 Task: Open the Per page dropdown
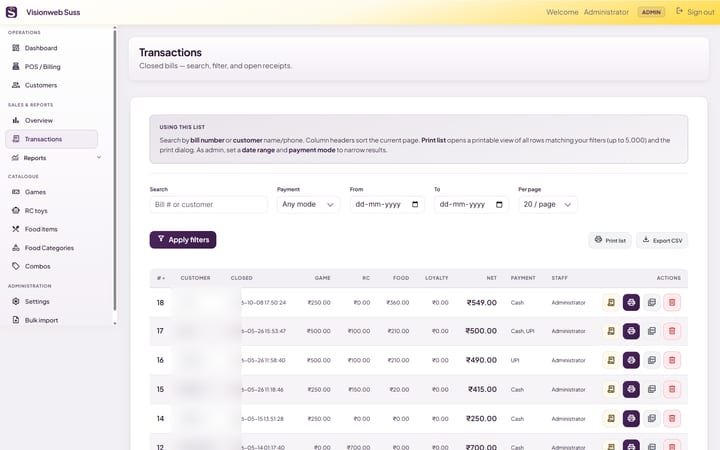pos(547,204)
